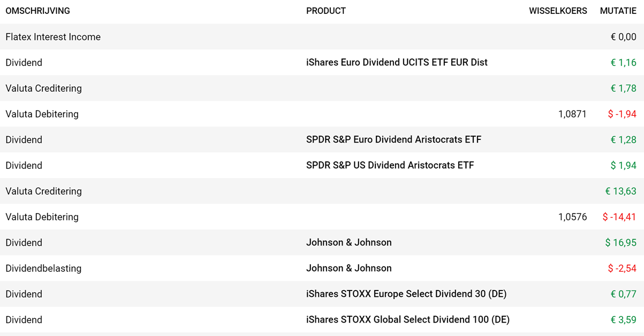Select the € 0,00 interest amount
Screen dimensions: 644x336
point(623,37)
